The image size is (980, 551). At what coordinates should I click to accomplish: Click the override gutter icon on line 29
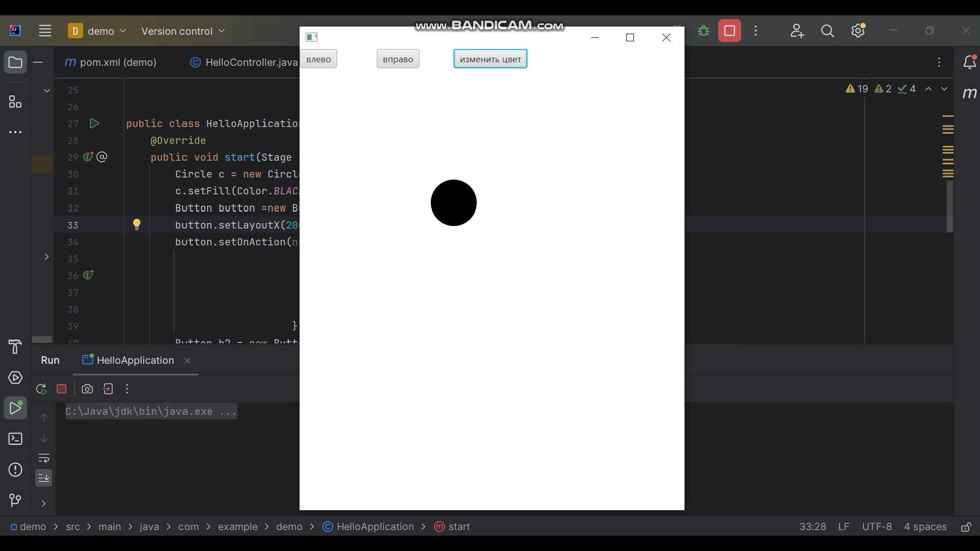click(x=88, y=157)
